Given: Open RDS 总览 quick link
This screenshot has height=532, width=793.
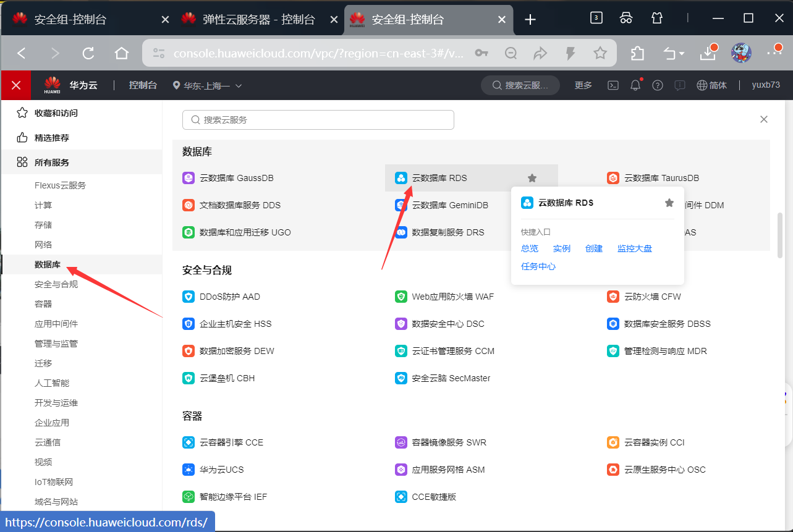Looking at the screenshot, I should pos(530,248).
